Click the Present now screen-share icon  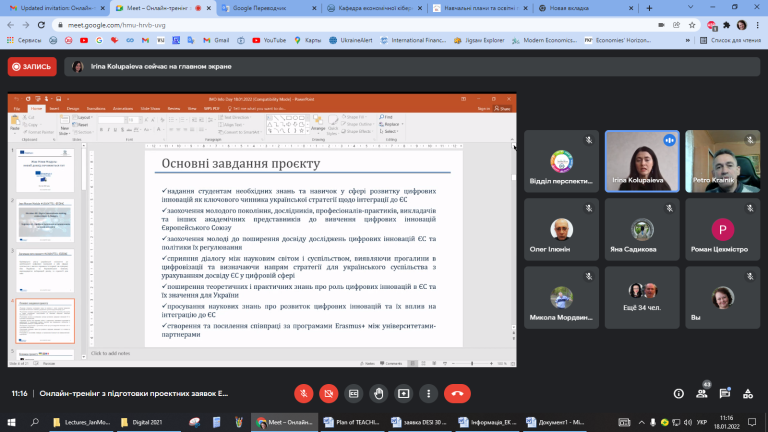coord(404,393)
